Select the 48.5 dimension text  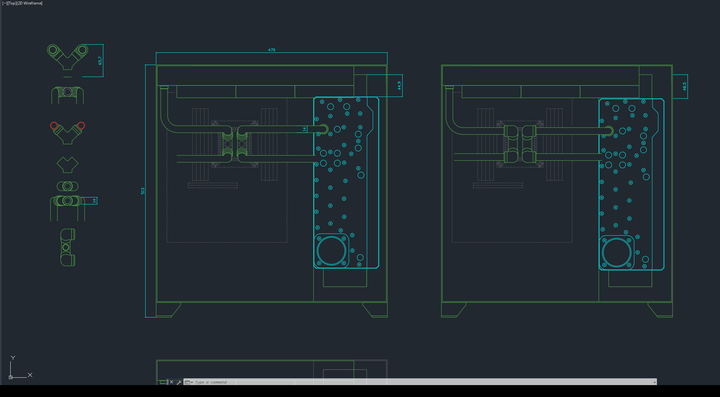[x=685, y=86]
